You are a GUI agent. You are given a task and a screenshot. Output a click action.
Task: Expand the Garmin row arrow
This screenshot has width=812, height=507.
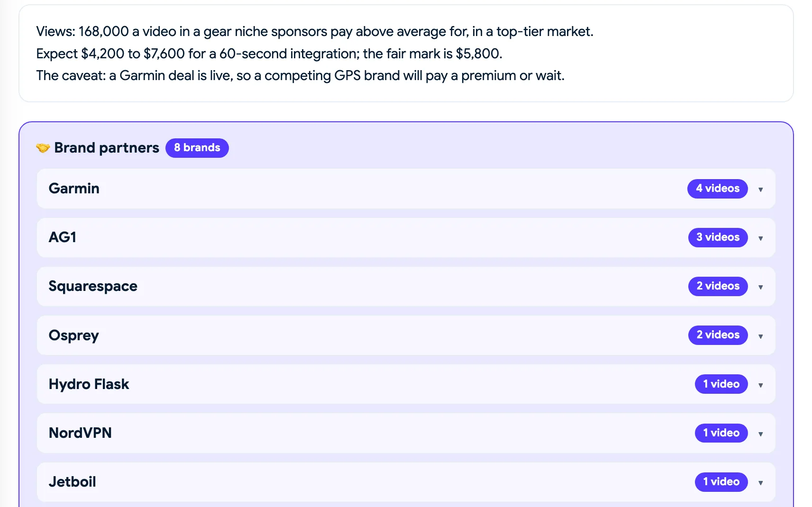(760, 190)
